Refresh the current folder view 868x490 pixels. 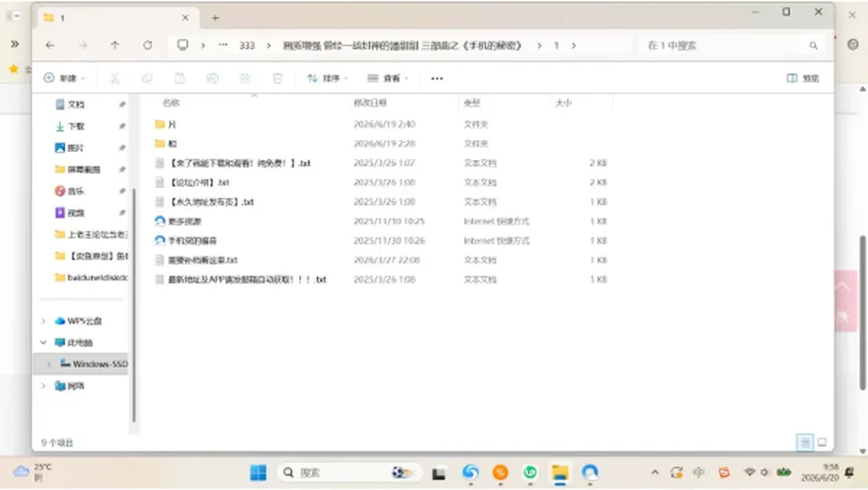147,45
